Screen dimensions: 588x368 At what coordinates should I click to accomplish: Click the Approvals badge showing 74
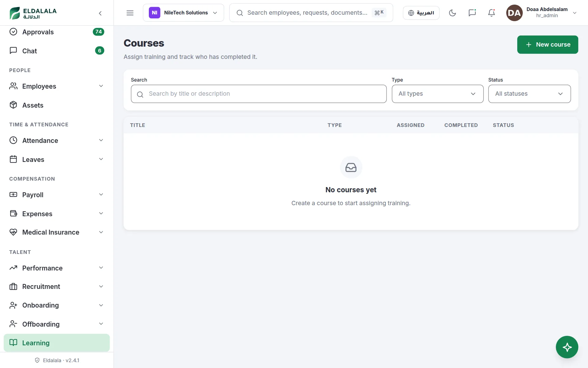click(98, 32)
